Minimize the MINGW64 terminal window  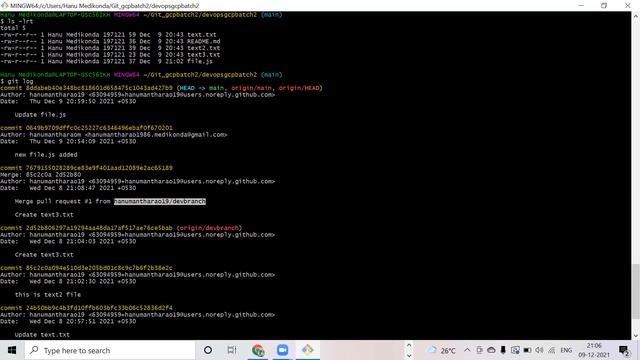coord(581,5)
